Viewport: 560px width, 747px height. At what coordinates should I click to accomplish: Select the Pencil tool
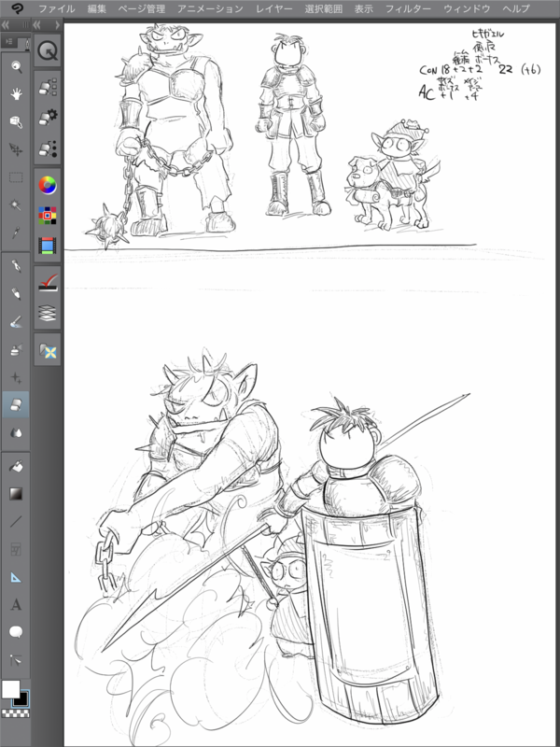[x=16, y=293]
